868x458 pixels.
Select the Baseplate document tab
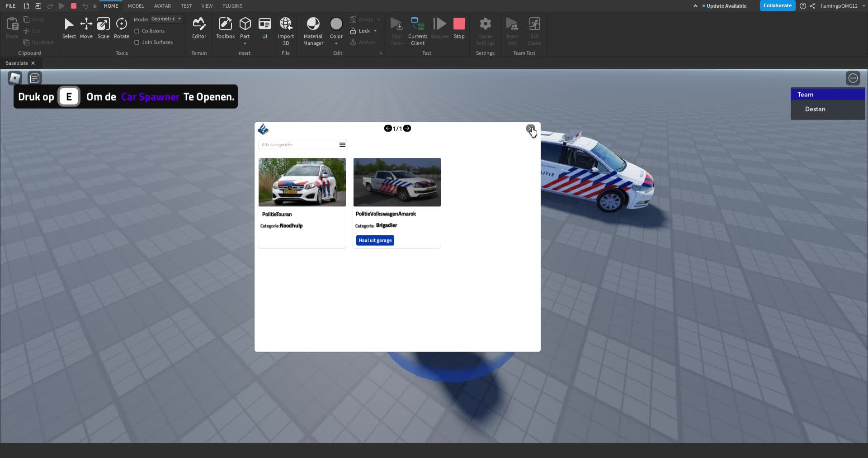[16, 63]
